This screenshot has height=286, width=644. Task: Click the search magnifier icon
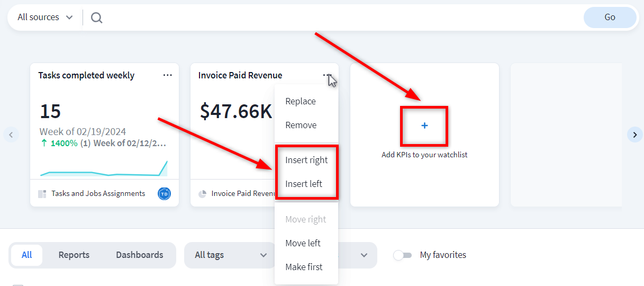point(96,17)
